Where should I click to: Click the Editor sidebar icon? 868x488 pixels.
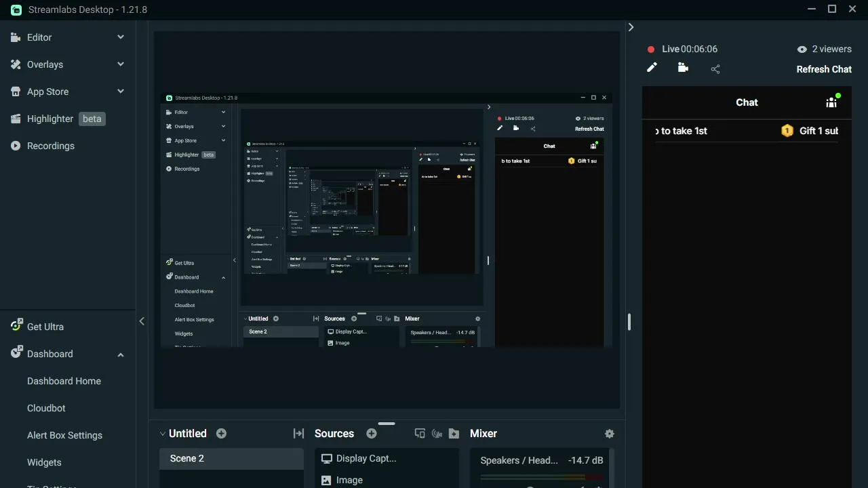click(x=16, y=37)
